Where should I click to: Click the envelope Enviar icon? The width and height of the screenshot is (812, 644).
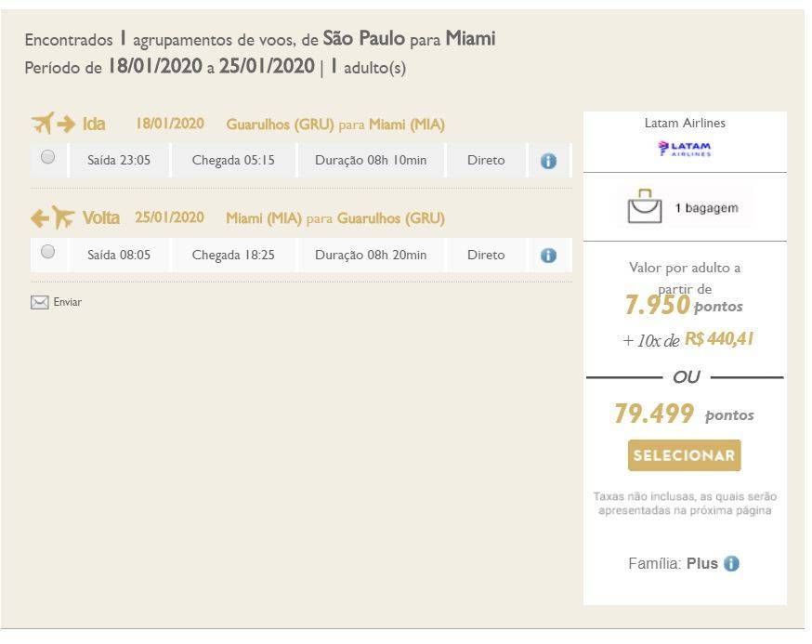click(39, 302)
